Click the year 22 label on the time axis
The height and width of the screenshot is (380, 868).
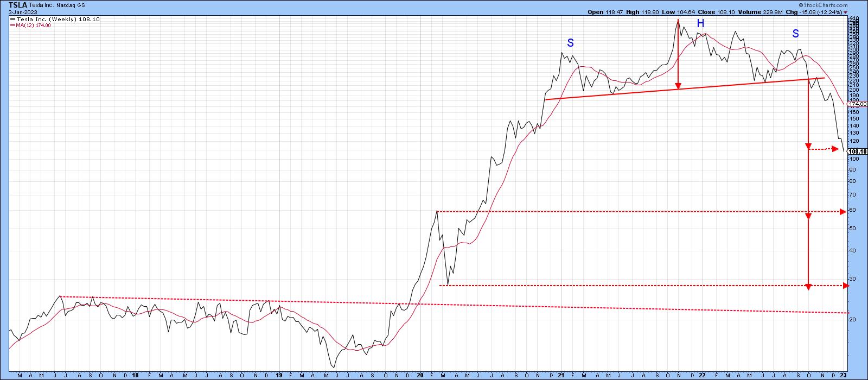703,375
